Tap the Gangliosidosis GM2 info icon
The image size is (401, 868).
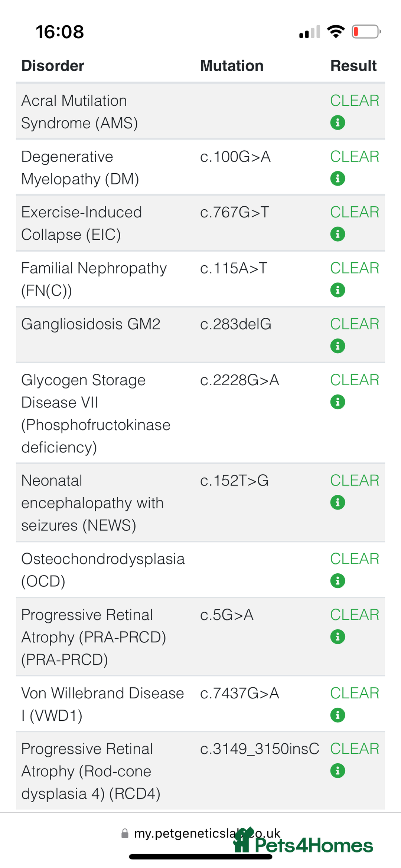[338, 346]
